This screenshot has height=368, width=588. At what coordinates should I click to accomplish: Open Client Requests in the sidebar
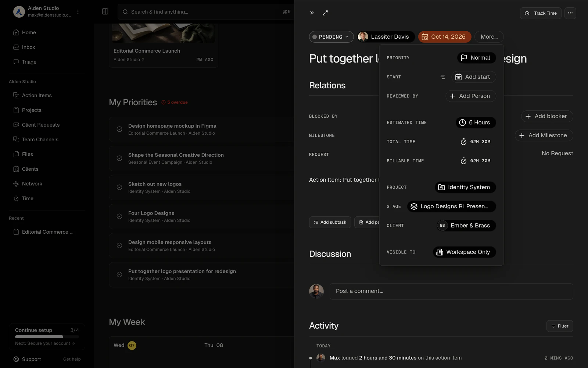pyautogui.click(x=36, y=125)
